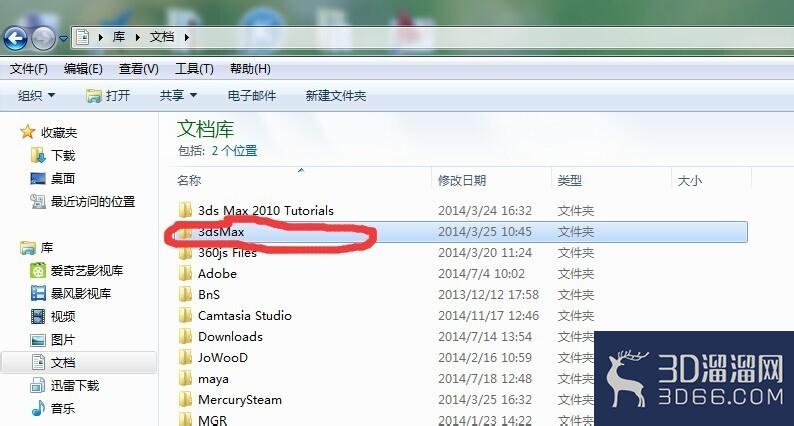The height and width of the screenshot is (426, 794).
Task: Expand the arrow after 库 in address bar
Action: pos(137,37)
